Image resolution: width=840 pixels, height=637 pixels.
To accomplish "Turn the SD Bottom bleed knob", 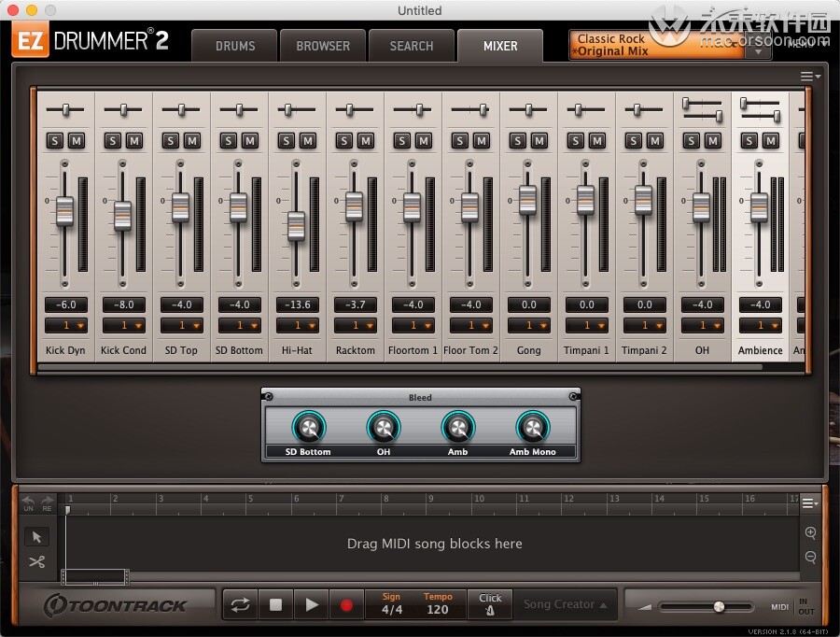I will [x=309, y=428].
